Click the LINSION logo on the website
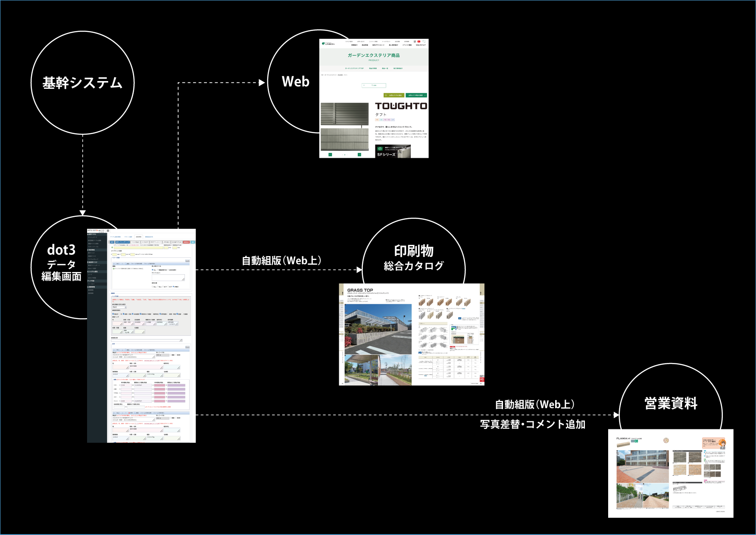The width and height of the screenshot is (756, 535). [x=328, y=44]
